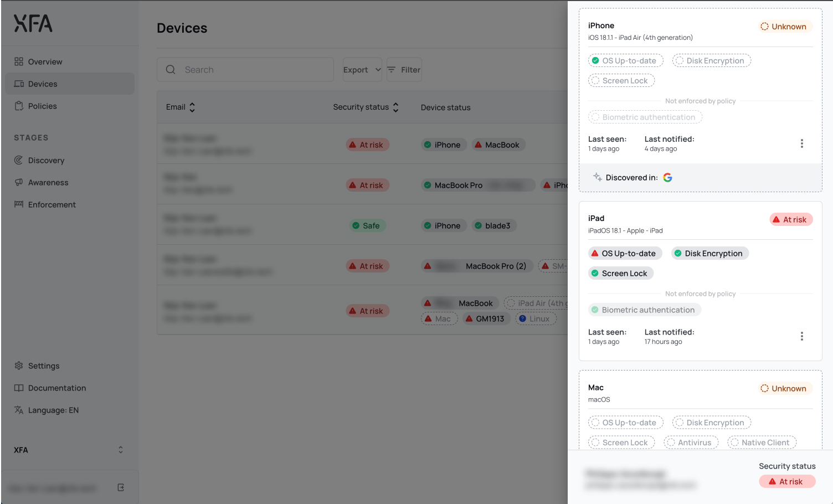
Task: Click OS Up-to-date on iPhone card
Action: click(625, 60)
